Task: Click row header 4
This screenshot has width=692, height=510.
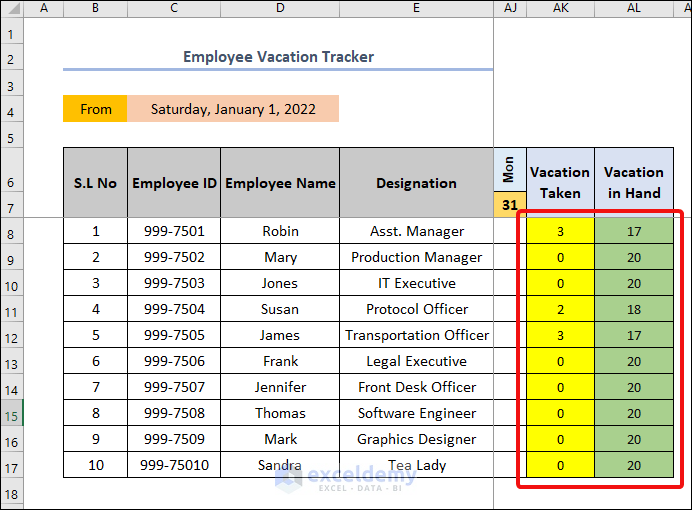Action: coord(11,109)
